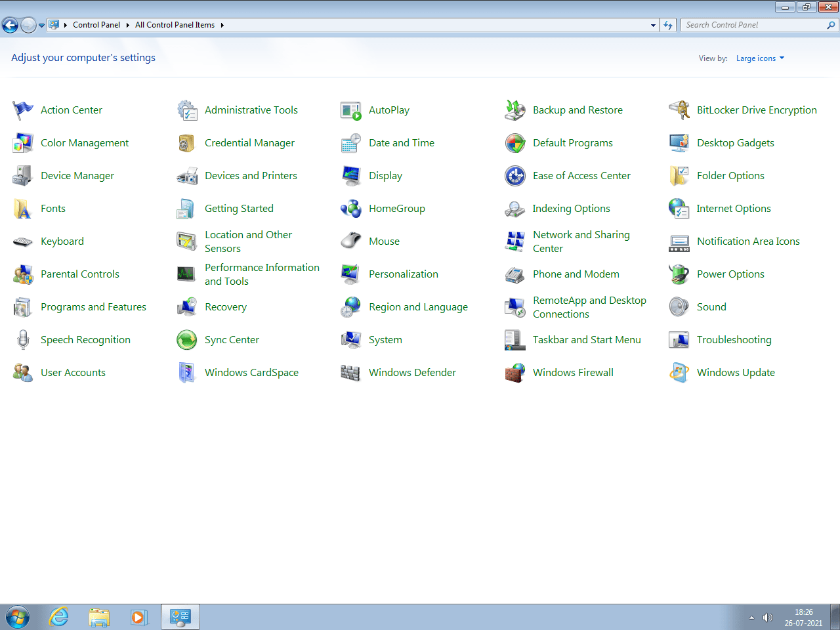Click the Ease of Access Center icon
Viewport: 840px width, 630px height.
(515, 176)
